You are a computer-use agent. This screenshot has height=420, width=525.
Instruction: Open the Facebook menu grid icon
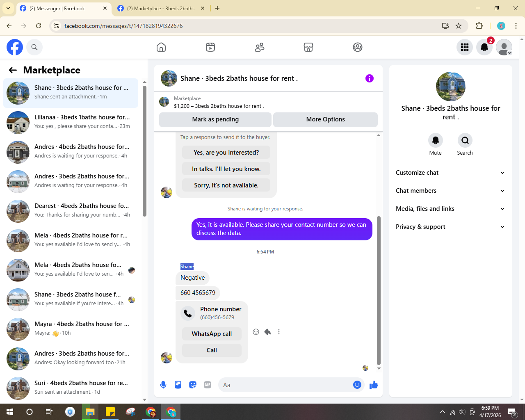pyautogui.click(x=465, y=47)
